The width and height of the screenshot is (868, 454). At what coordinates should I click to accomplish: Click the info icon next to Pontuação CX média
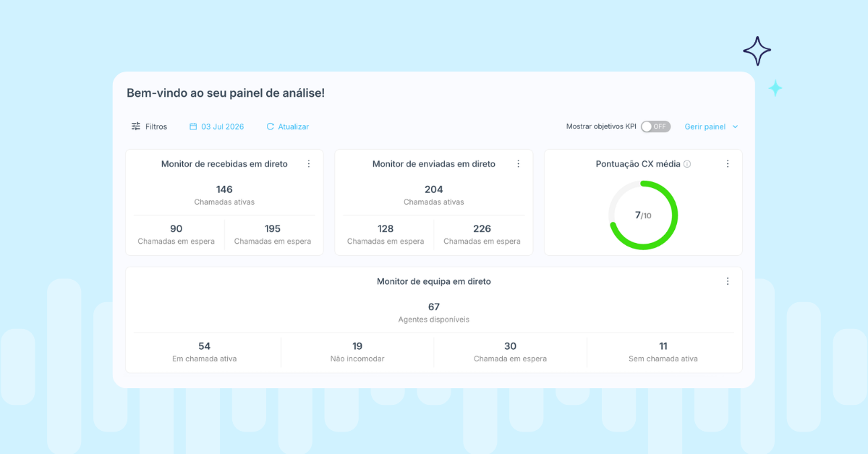click(687, 164)
